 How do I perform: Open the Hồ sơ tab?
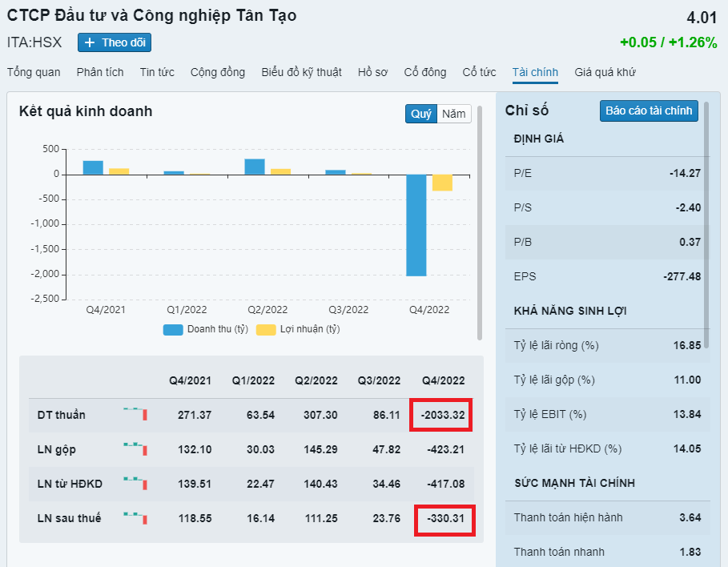pos(372,72)
